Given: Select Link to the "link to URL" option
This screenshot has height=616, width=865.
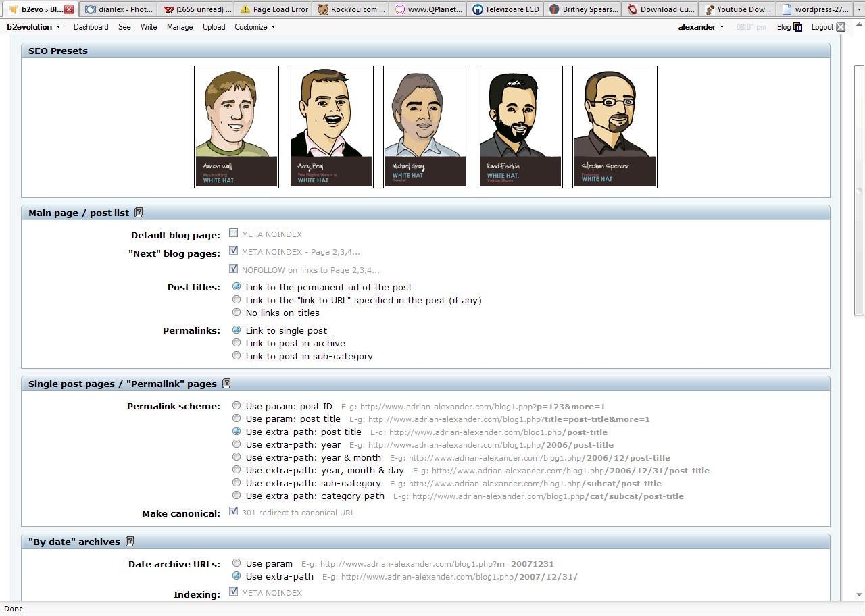Looking at the screenshot, I should tap(237, 299).
